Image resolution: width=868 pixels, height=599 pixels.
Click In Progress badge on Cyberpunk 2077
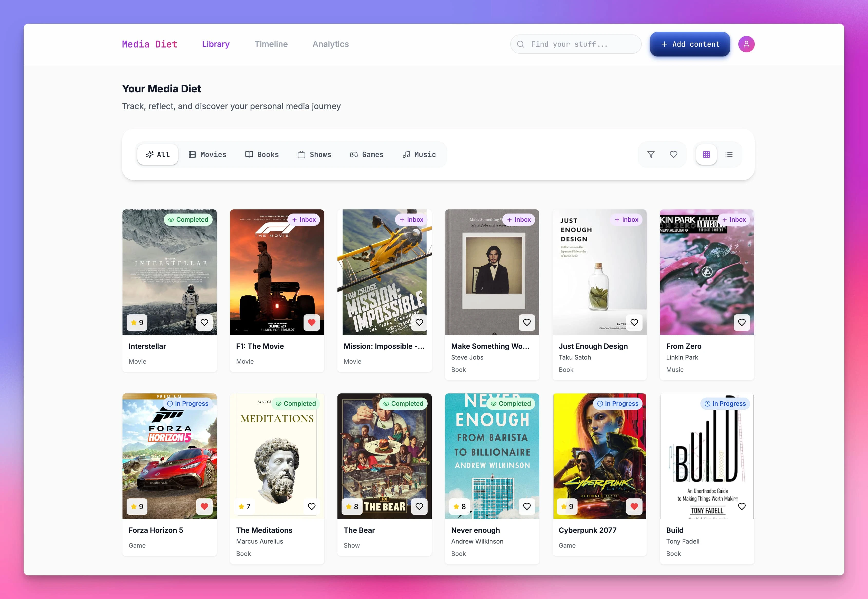click(617, 403)
